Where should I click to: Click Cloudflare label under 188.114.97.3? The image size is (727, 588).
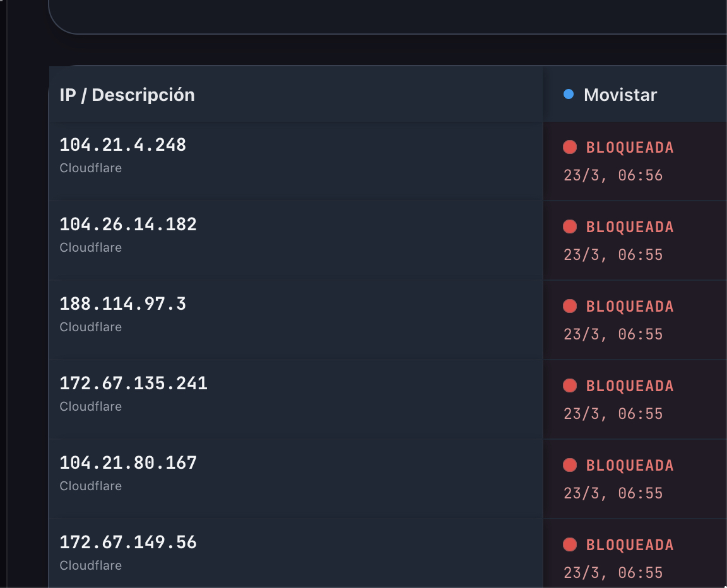pyautogui.click(x=91, y=327)
